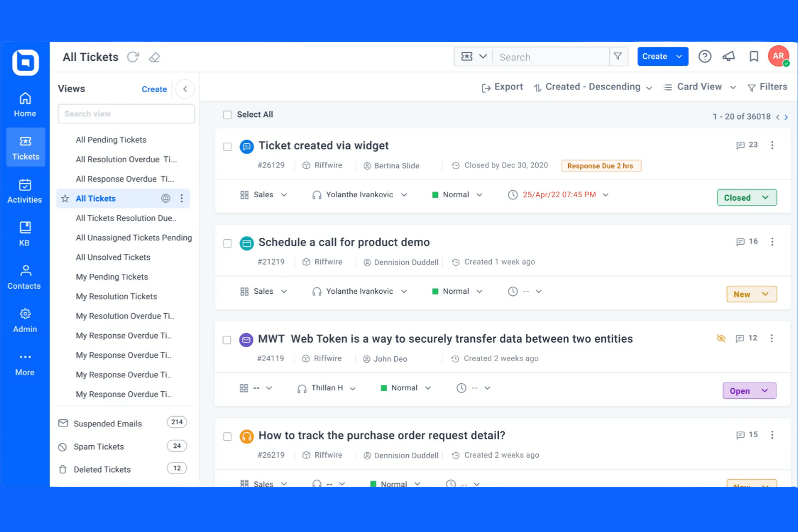The image size is (798, 532).
Task: Click into the Search view field
Action: pyautogui.click(x=126, y=114)
